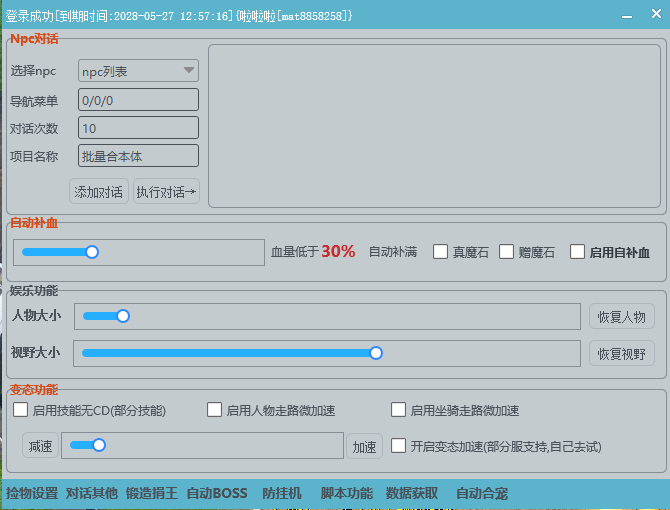Check the 启用自补血 option
Screen dimensions: 670x510
click(577, 252)
